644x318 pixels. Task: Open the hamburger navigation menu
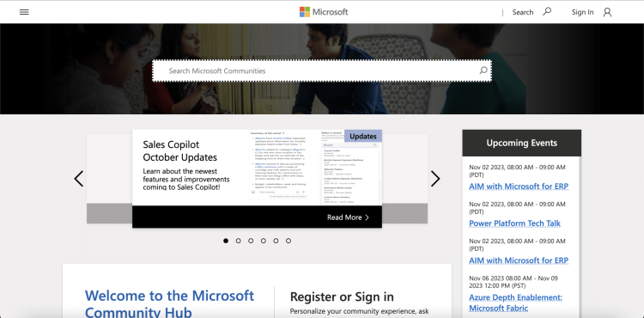click(x=24, y=12)
